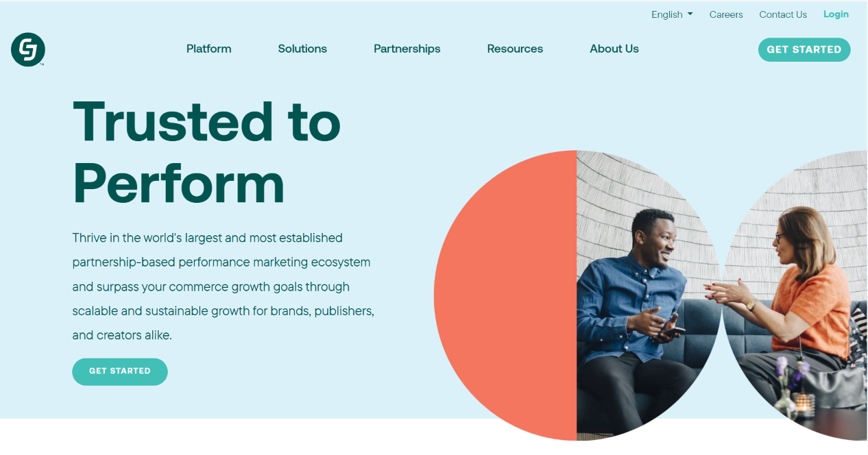The height and width of the screenshot is (455, 868).
Task: Go to Contact Us page
Action: point(783,14)
